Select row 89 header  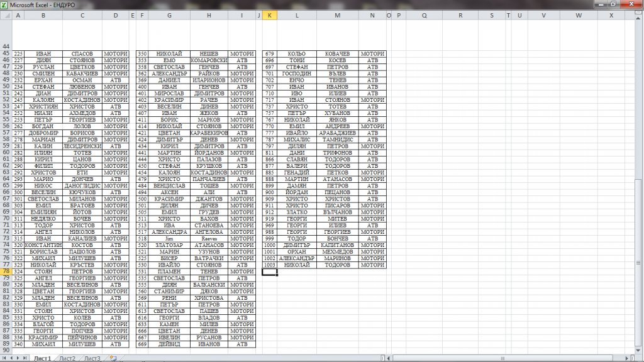pos(6,344)
